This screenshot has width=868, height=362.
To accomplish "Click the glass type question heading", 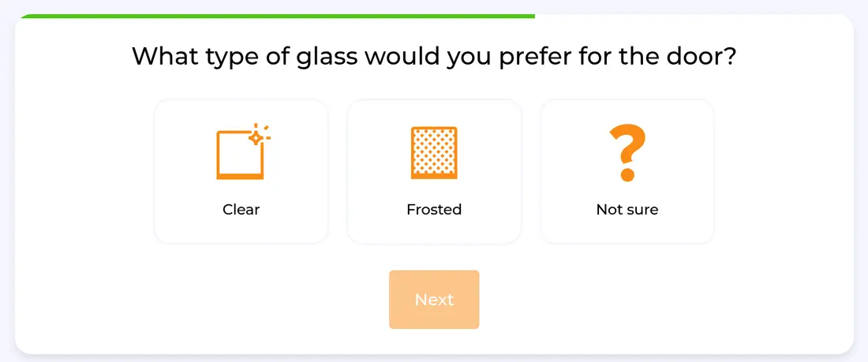I will 434,57.
